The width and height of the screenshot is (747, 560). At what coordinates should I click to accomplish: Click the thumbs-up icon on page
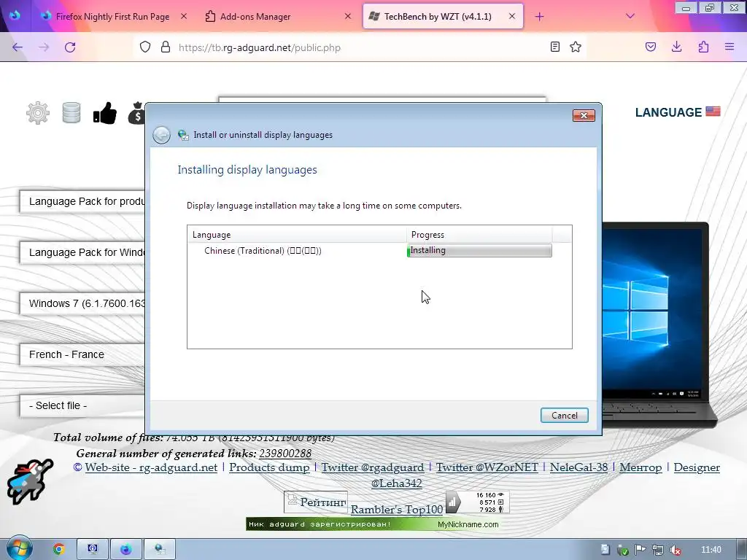click(x=105, y=113)
